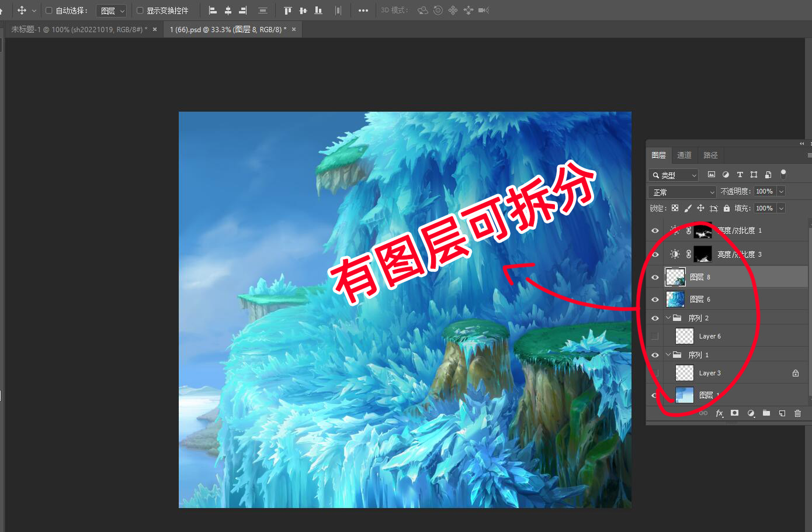Image resolution: width=812 pixels, height=532 pixels.
Task: Enable the 自动选择 checkbox
Action: click(x=49, y=11)
